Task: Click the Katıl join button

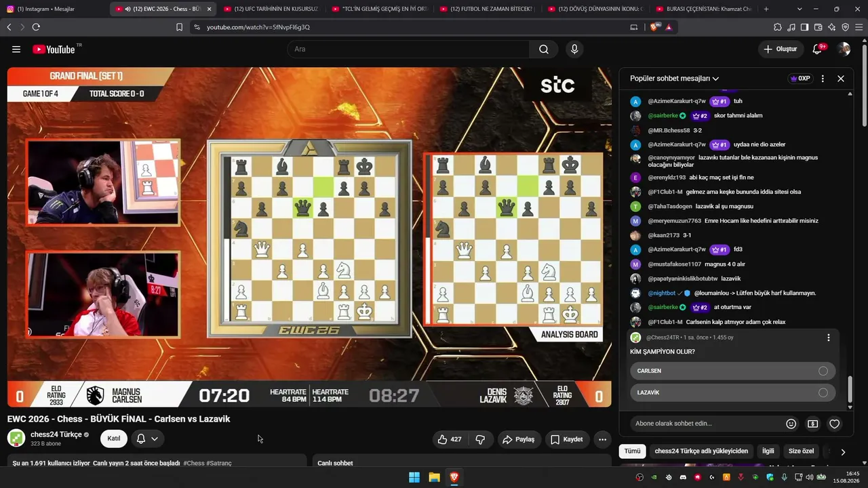Action: (114, 439)
